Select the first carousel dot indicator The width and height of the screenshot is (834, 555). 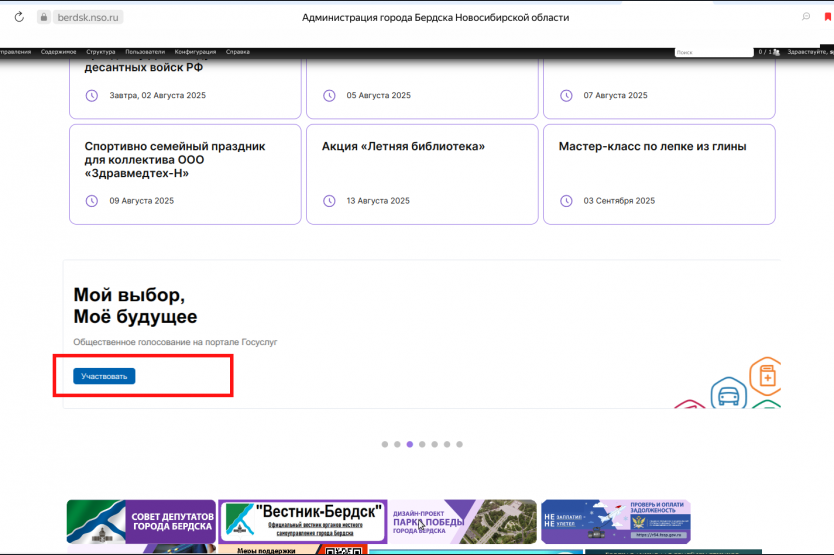(385, 444)
